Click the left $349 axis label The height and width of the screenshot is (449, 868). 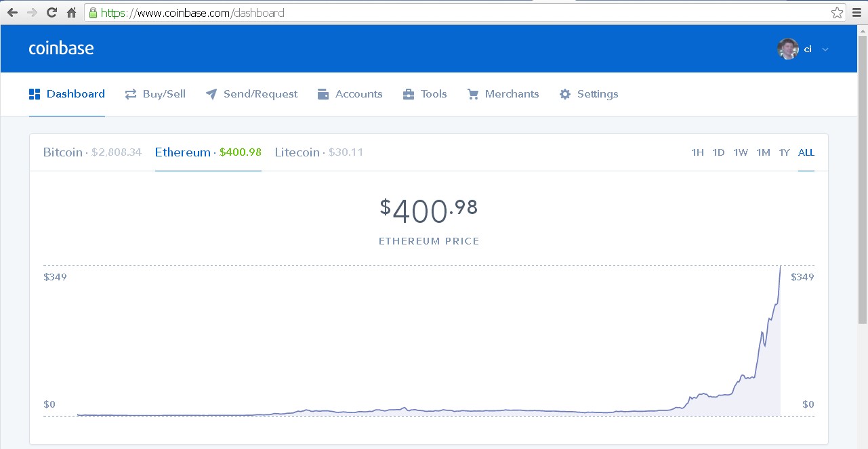[55, 277]
